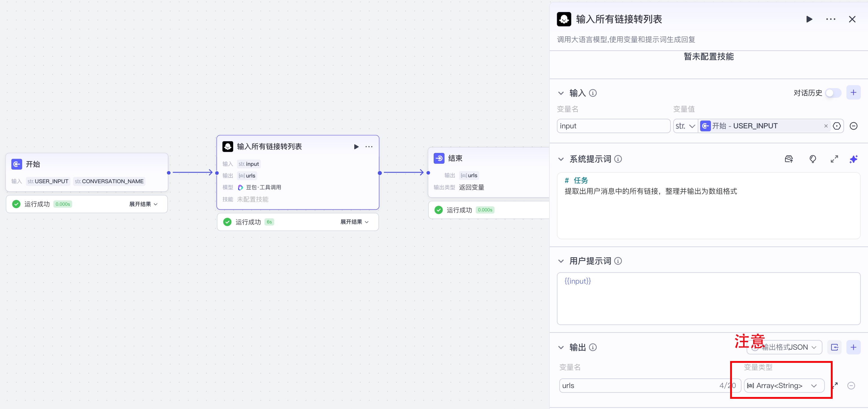This screenshot has width=868, height=409.
Task: Click the lightbulb icon in system prompt section
Action: point(813,159)
